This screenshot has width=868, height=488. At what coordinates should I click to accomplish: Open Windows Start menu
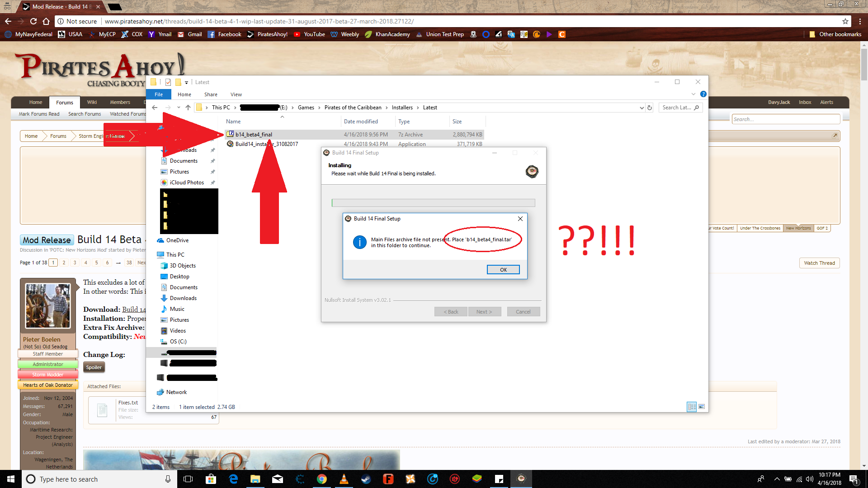[x=11, y=479]
